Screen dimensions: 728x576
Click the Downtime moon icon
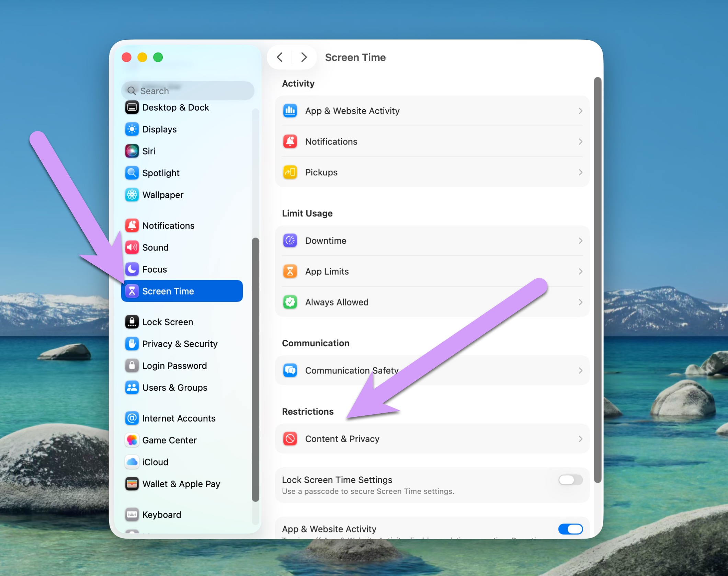[x=290, y=241]
